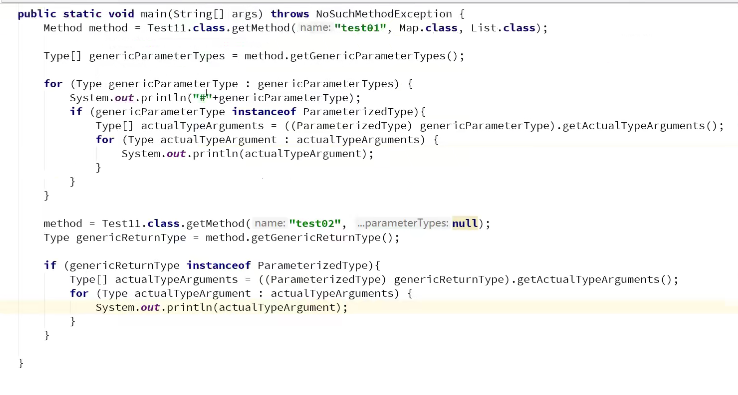Click the public keyword
This screenshot has width=738, height=395.
(x=37, y=14)
